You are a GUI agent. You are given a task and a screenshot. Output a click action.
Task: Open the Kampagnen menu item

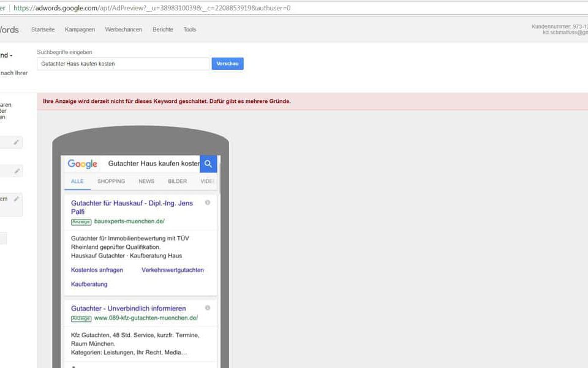(80, 29)
